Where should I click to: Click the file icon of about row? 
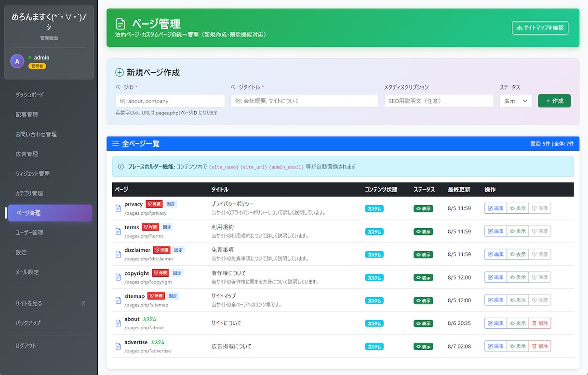[x=118, y=323]
